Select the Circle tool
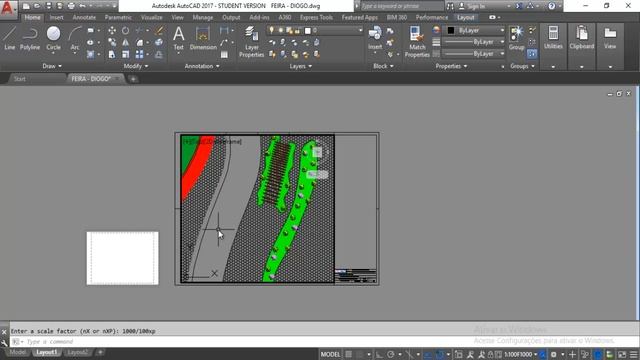Screen dimensions: 640x360 pos(53,38)
